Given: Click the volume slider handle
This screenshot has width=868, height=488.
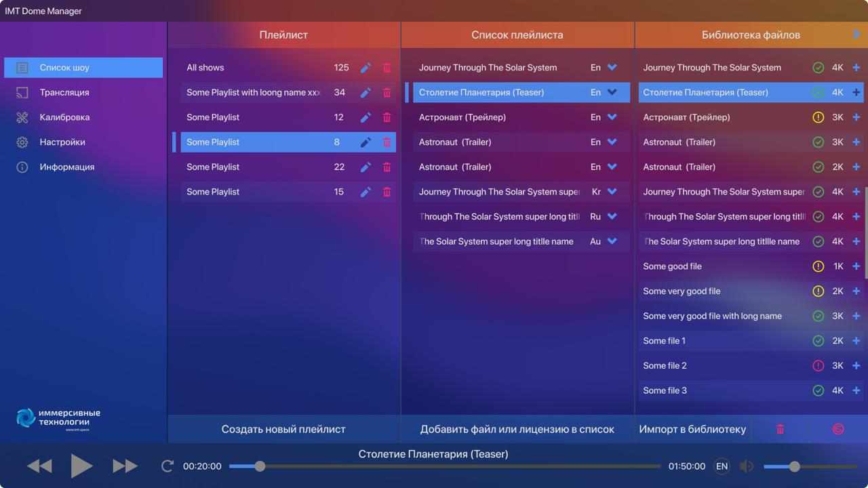Looking at the screenshot, I should coord(795,466).
